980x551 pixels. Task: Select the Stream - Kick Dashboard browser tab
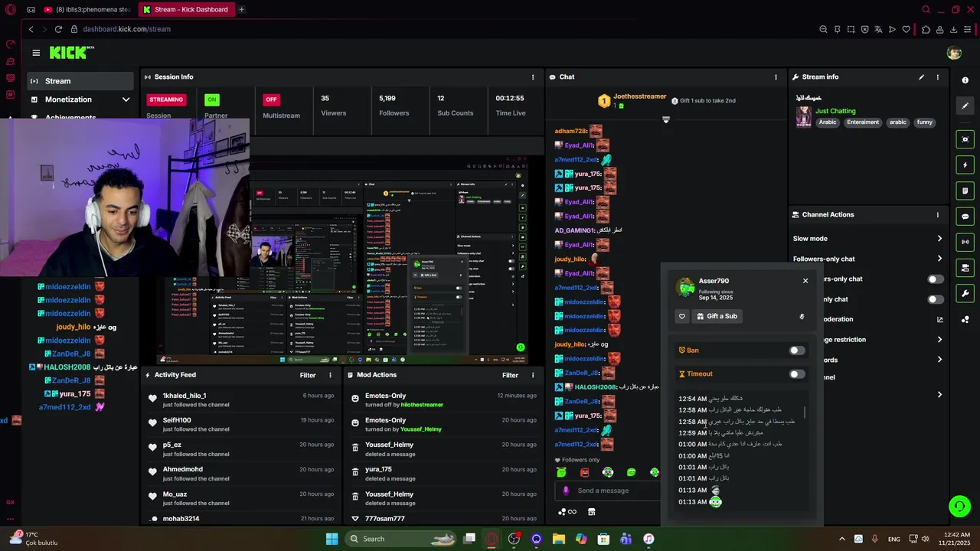pos(186,10)
